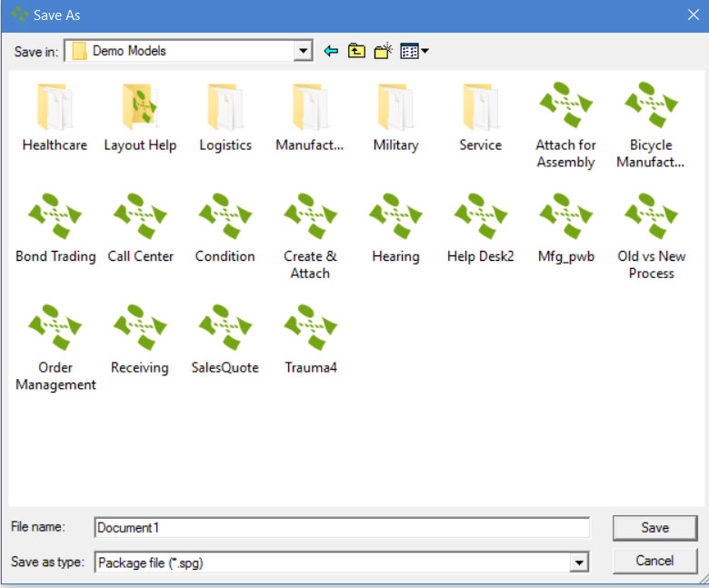Create a new folder
The height and width of the screenshot is (588, 709).
coord(383,51)
